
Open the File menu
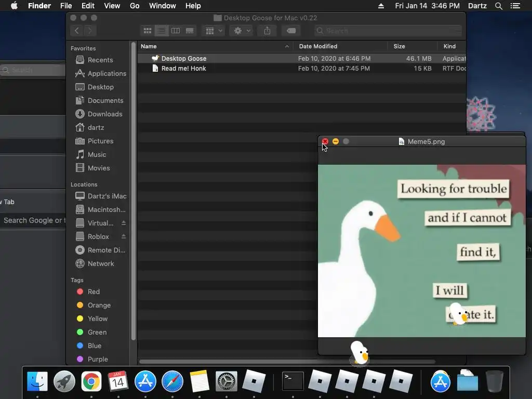click(x=66, y=6)
